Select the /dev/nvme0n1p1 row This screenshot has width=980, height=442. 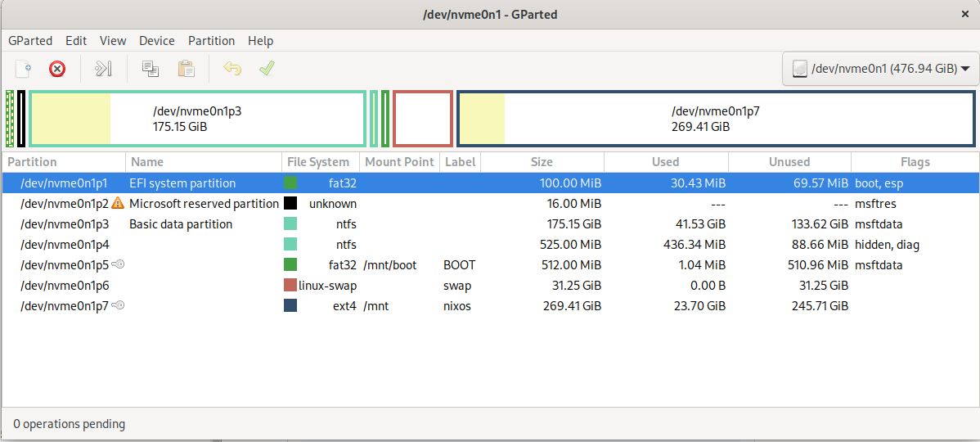click(x=490, y=183)
